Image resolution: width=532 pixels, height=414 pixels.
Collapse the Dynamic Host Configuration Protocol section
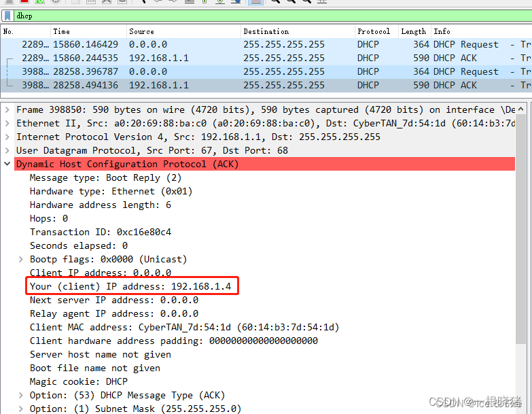tap(7, 164)
